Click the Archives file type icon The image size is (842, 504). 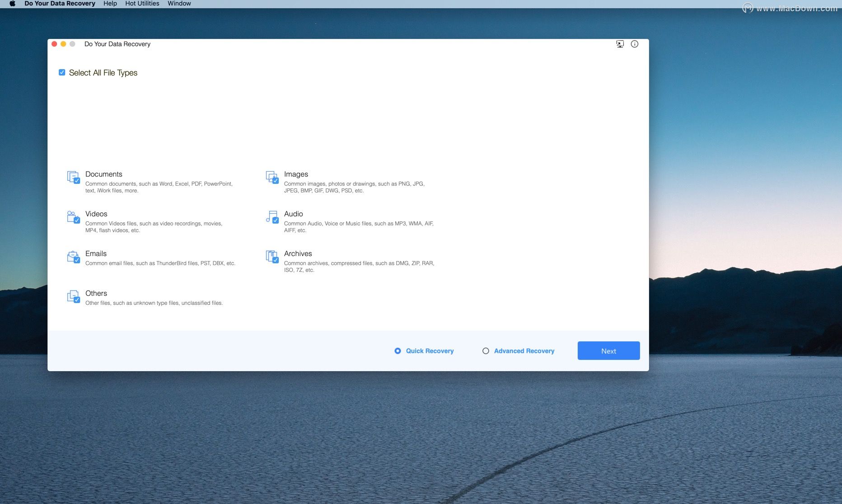(272, 257)
